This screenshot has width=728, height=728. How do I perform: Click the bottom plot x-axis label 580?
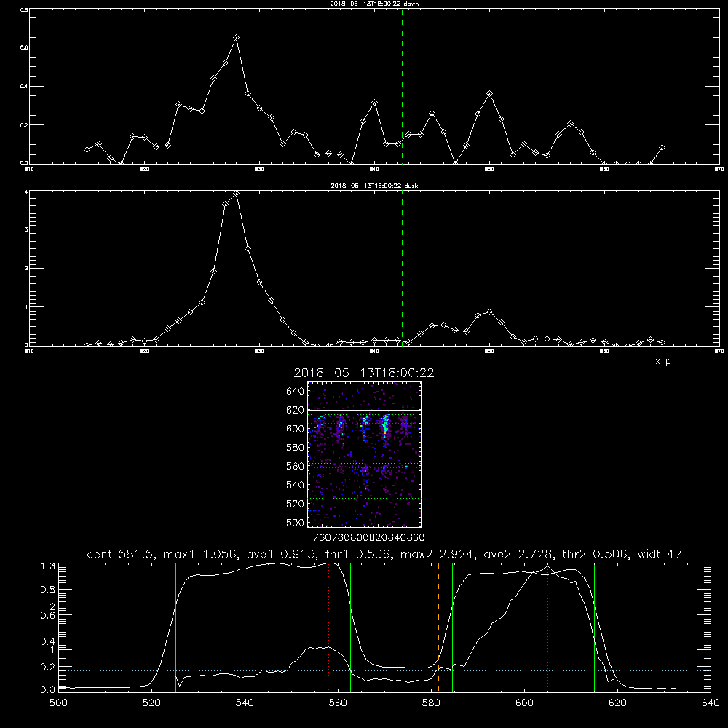431,703
